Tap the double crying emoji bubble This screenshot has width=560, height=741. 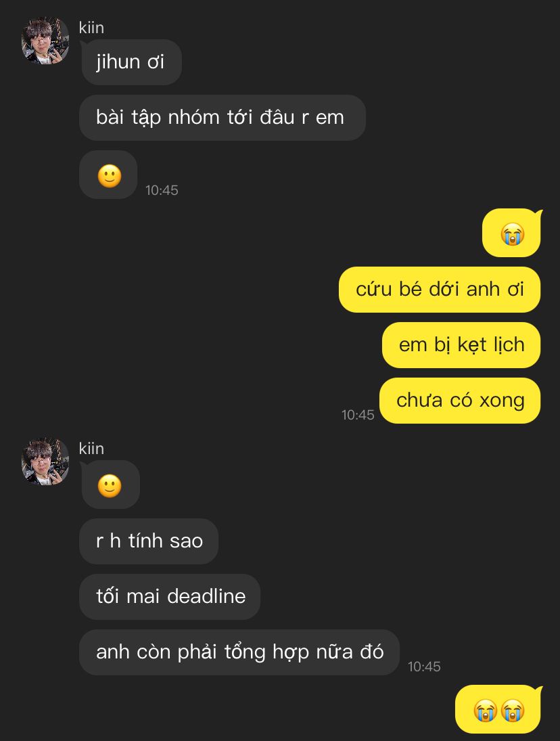click(498, 709)
